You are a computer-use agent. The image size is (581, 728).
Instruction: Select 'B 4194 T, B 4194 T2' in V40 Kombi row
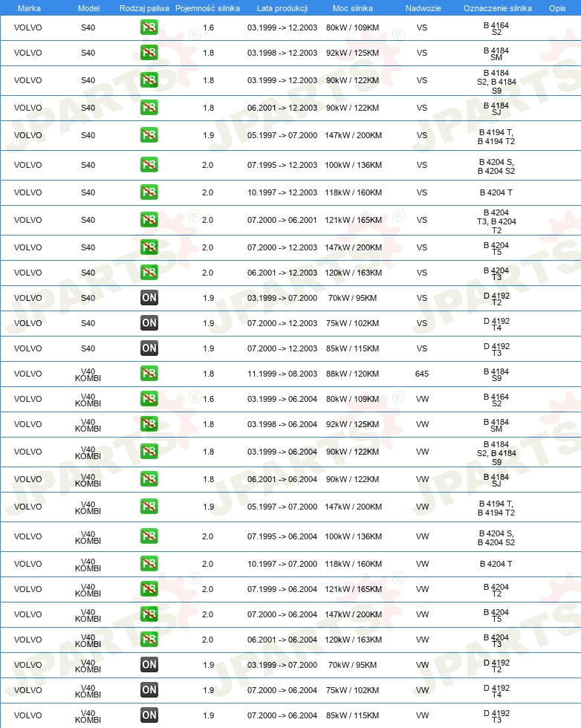pos(496,508)
